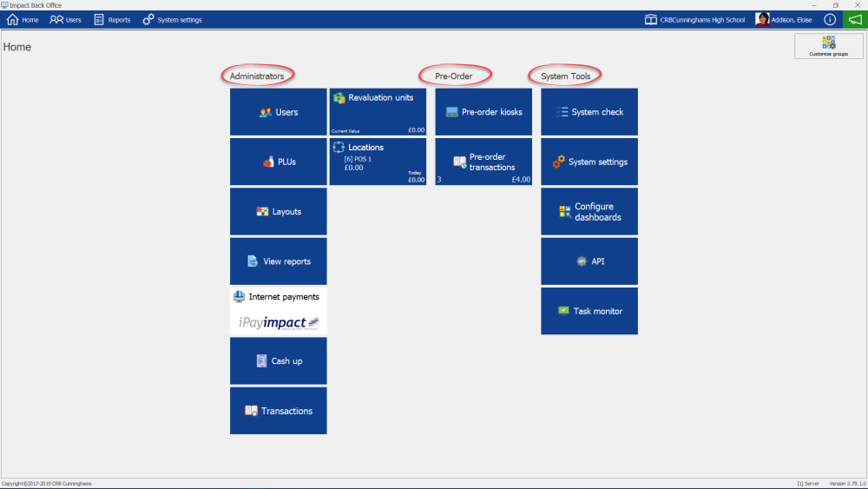Click the Internet payments computer icon
868x489 pixels.
pyautogui.click(x=239, y=297)
